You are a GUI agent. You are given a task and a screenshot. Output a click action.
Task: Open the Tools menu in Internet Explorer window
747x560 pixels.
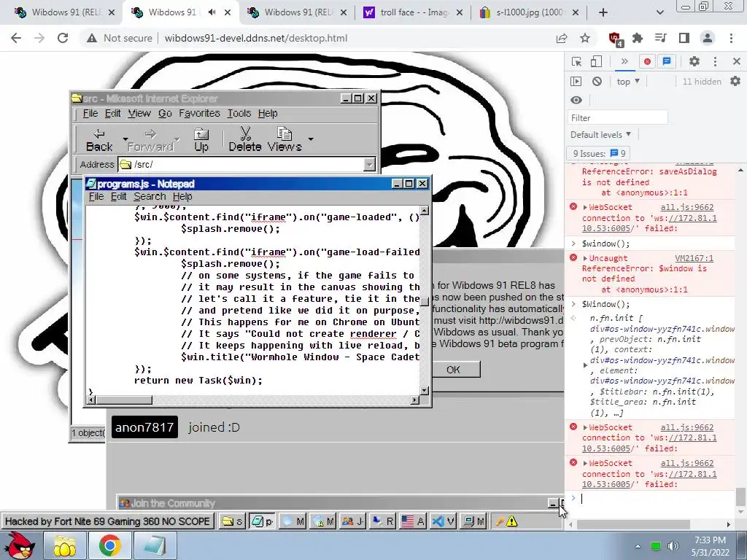239,113
